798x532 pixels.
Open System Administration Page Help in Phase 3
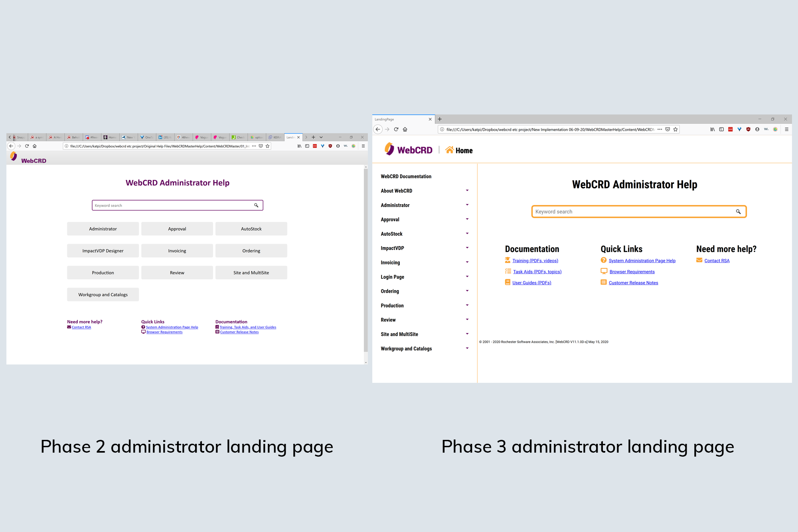pyautogui.click(x=642, y=261)
